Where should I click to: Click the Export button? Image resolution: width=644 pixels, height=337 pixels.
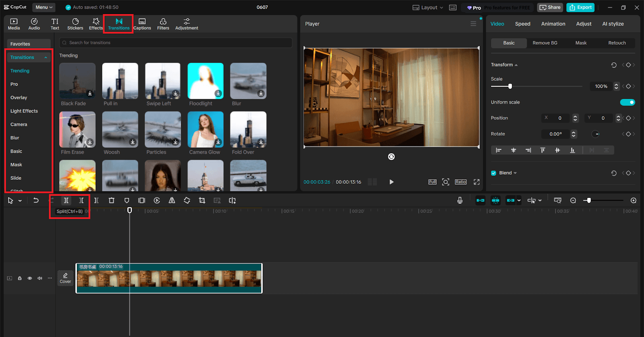coord(580,7)
